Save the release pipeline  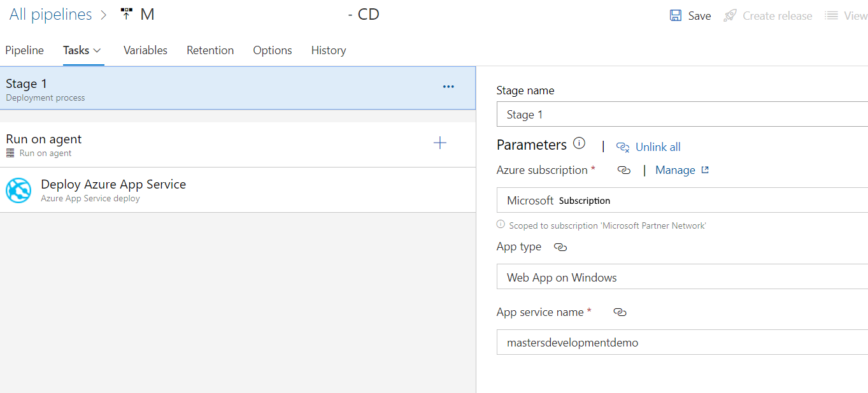point(690,15)
